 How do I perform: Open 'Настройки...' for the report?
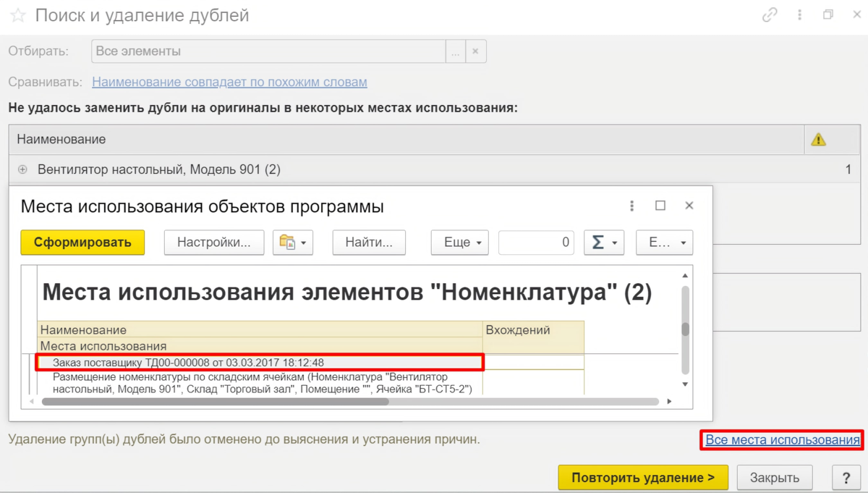(214, 243)
